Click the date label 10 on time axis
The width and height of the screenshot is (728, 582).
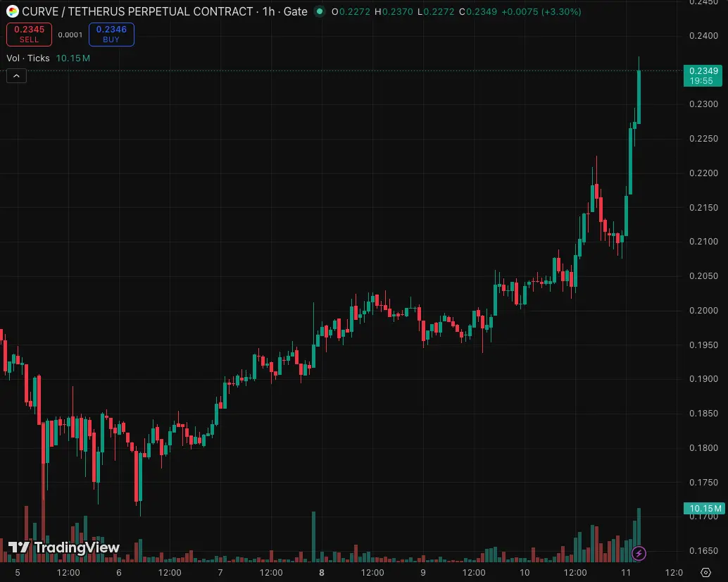(x=525, y=572)
